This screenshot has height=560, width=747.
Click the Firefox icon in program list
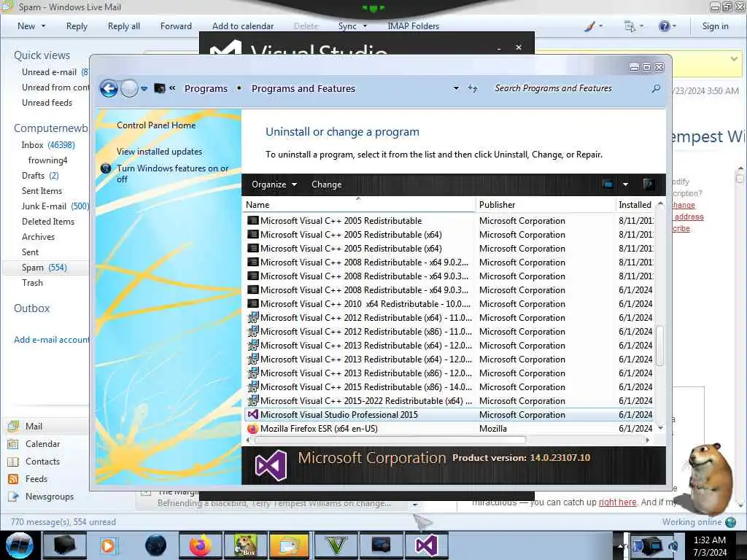(252, 429)
